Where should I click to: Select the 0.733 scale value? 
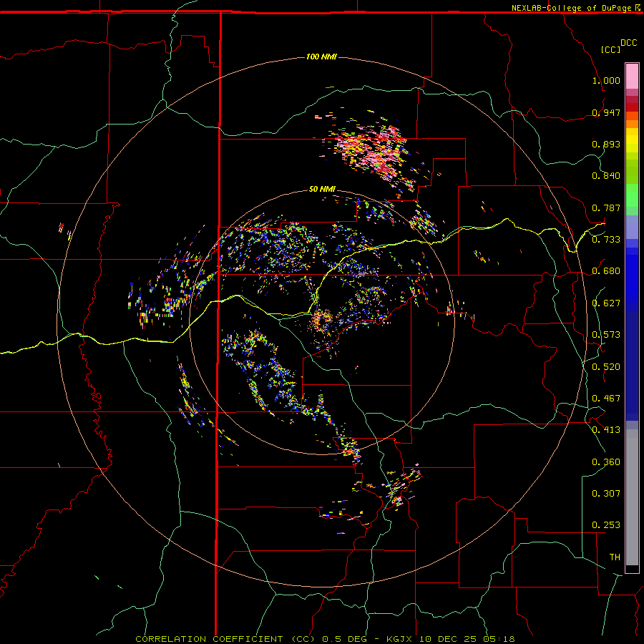coord(606,240)
